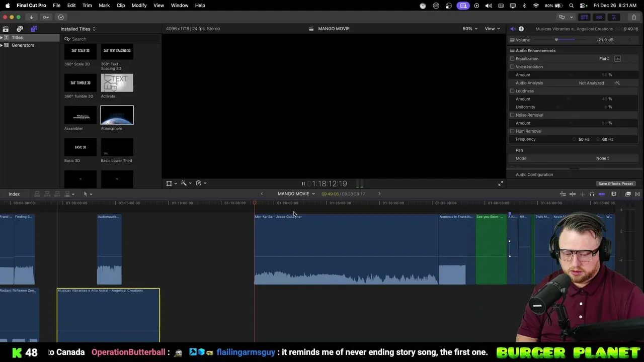The image size is (644, 362).
Task: Expand the Titles category triangle
Action: tap(2, 38)
